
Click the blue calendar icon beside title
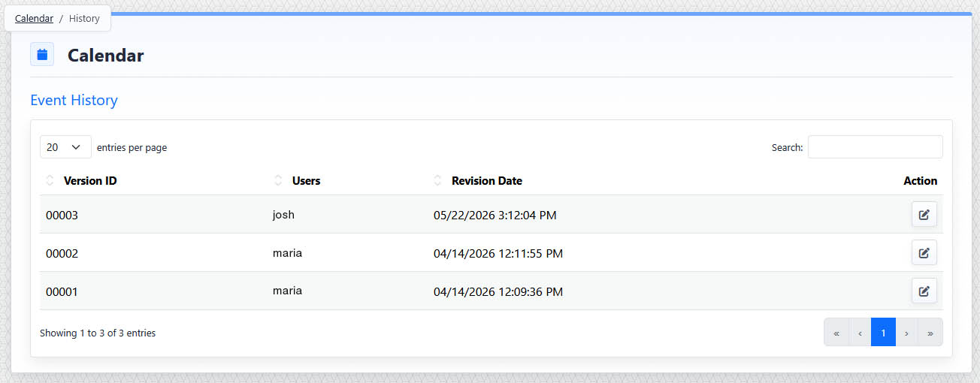tap(42, 55)
